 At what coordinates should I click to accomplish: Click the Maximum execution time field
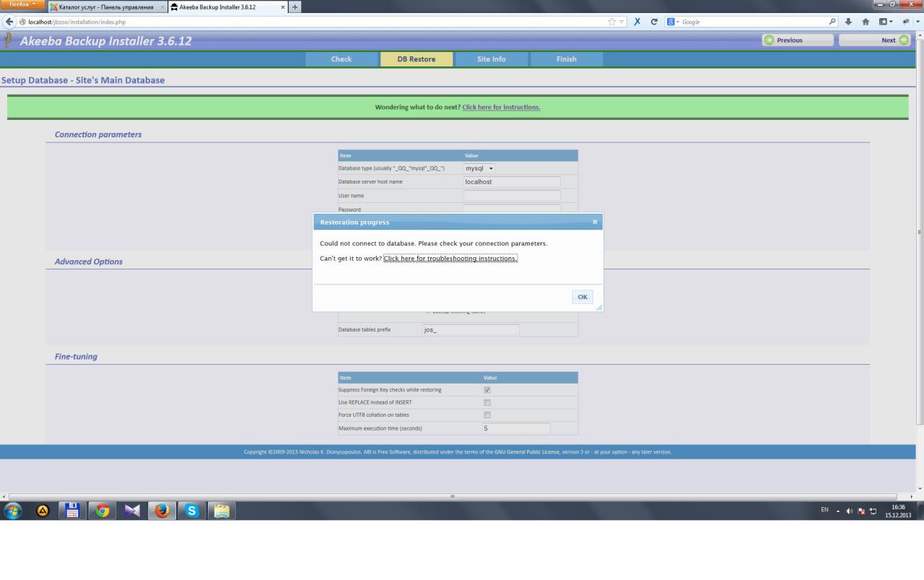pyautogui.click(x=515, y=428)
